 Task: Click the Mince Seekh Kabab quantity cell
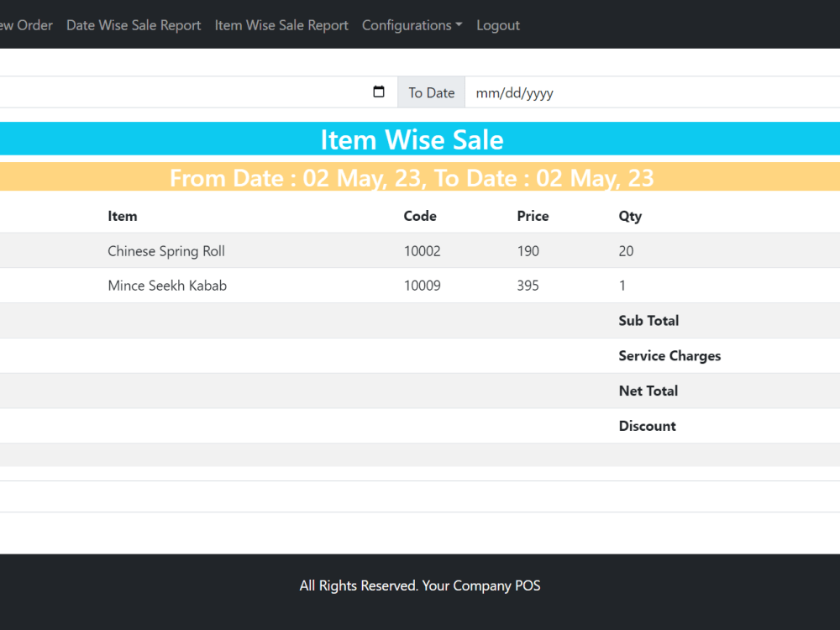[622, 286]
